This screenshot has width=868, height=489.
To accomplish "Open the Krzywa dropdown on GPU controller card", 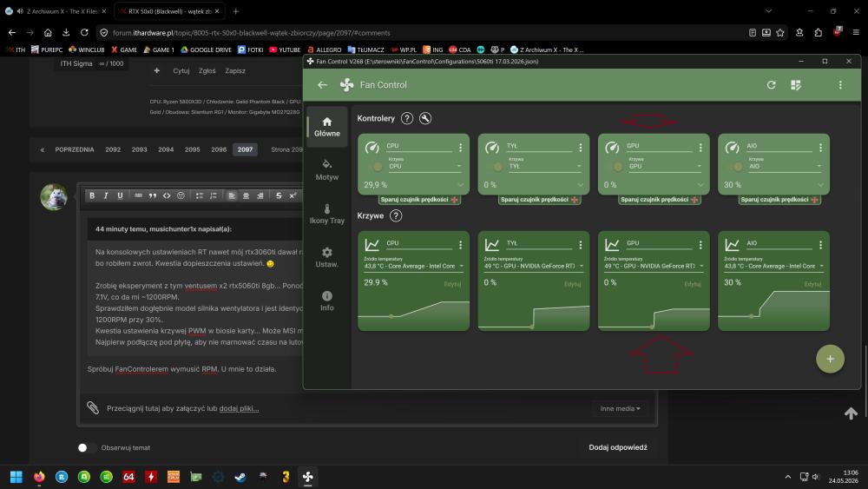I will tap(665, 164).
